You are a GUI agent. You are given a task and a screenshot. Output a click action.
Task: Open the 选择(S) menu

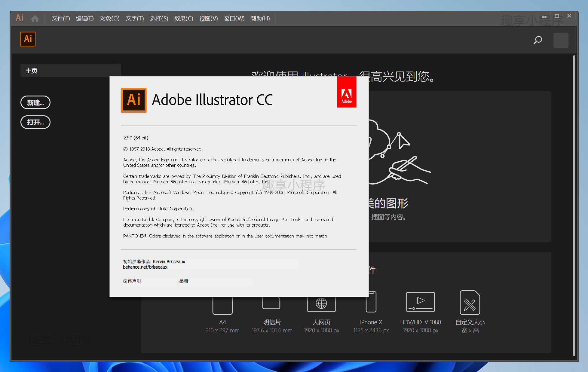pyautogui.click(x=159, y=19)
